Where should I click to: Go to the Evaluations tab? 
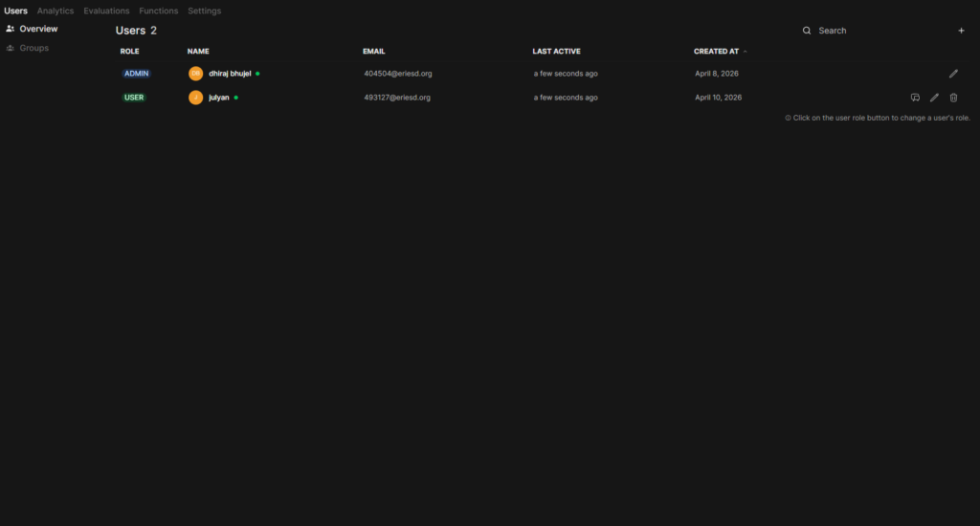click(106, 11)
